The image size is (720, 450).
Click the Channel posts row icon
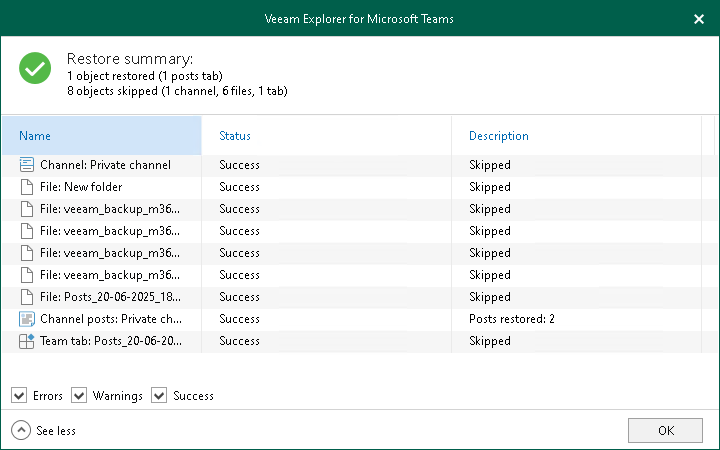(x=27, y=319)
